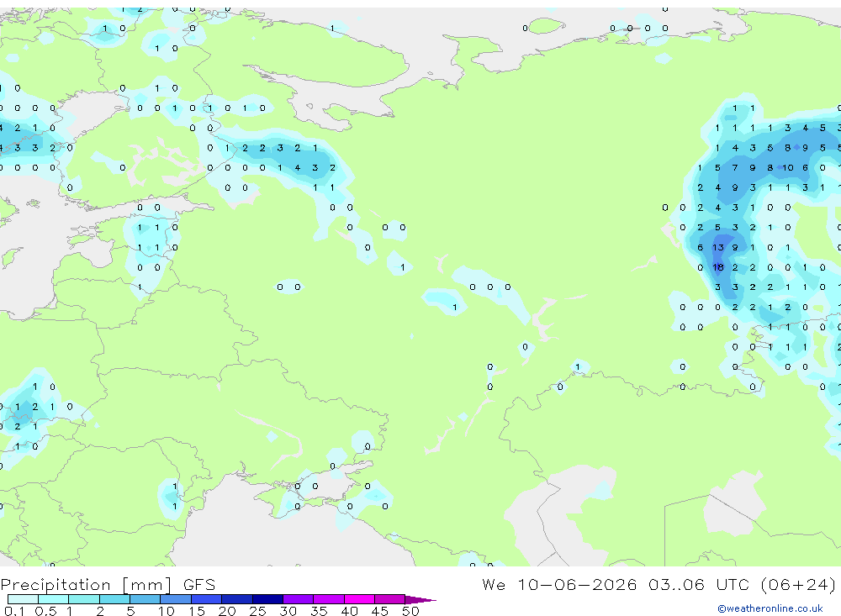Click the 0.5–1 mm legend color box

point(54,599)
